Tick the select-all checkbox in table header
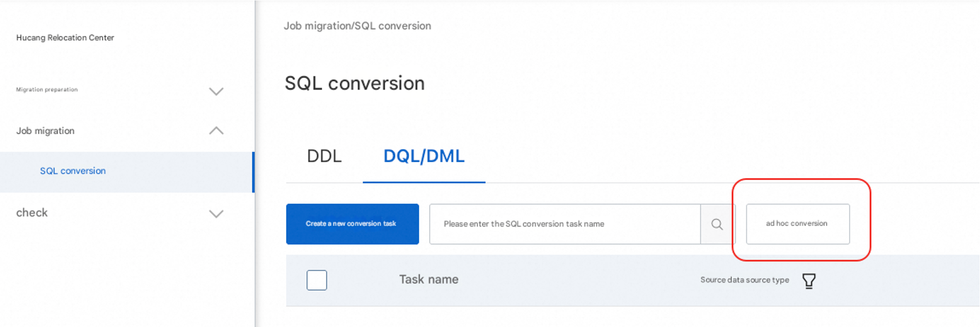The image size is (980, 327). (317, 280)
